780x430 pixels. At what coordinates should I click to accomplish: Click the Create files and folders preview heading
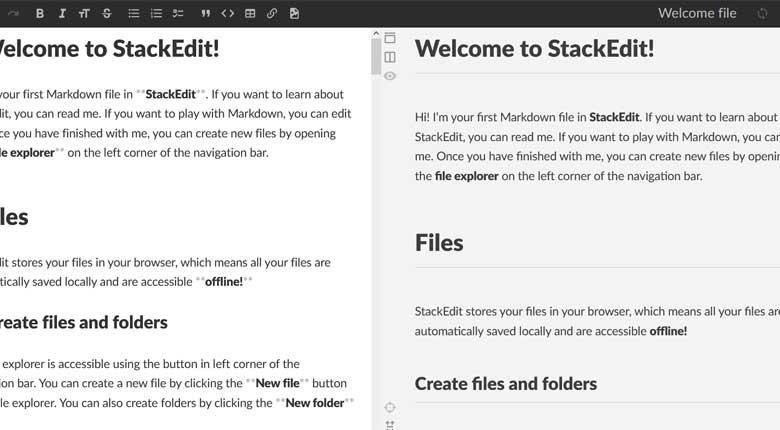[x=505, y=384]
